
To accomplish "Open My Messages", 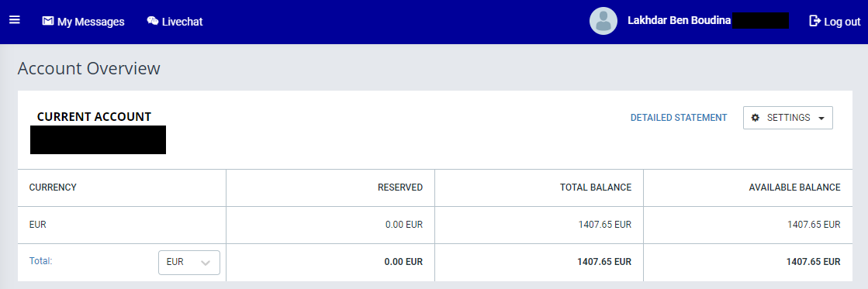I will (84, 22).
